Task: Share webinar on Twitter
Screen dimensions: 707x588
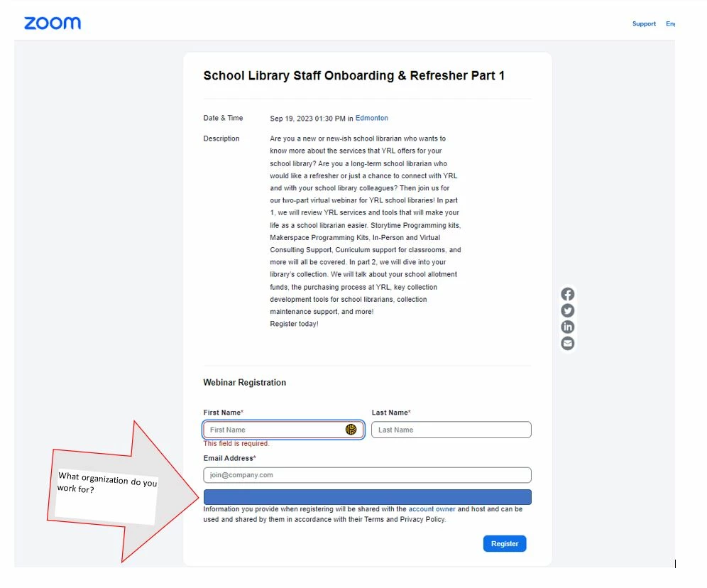Action: click(x=568, y=310)
